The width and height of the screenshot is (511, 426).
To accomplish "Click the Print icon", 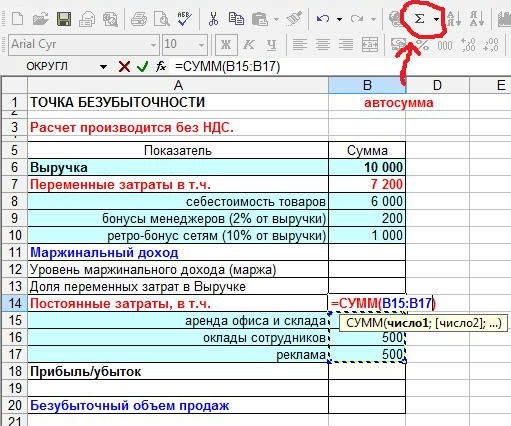I will [139, 19].
